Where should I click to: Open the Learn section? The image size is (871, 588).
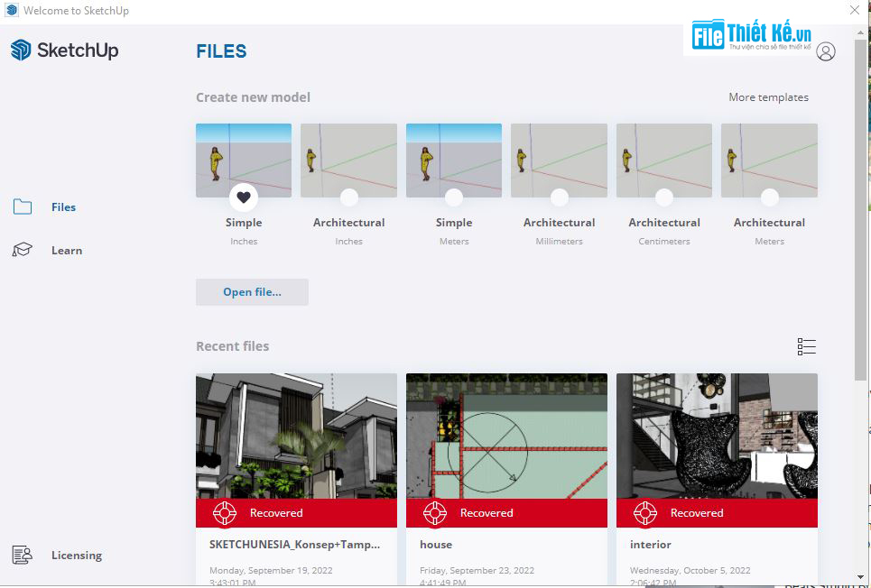tap(67, 251)
